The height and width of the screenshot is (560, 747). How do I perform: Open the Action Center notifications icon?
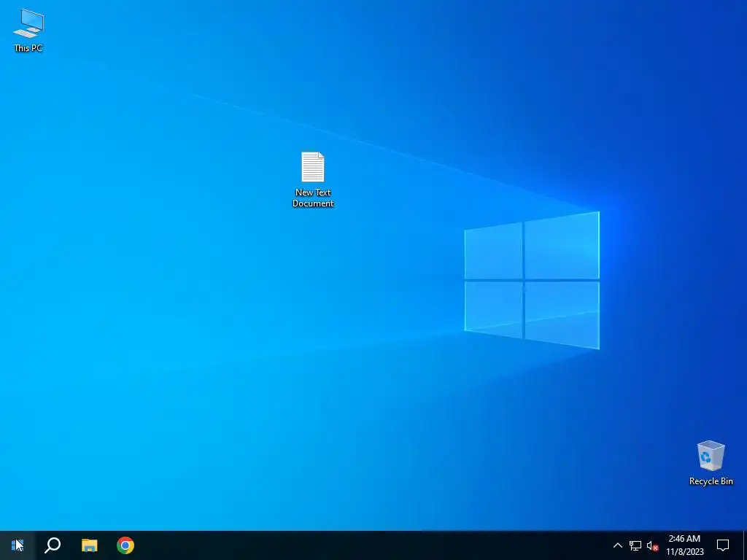(x=723, y=545)
